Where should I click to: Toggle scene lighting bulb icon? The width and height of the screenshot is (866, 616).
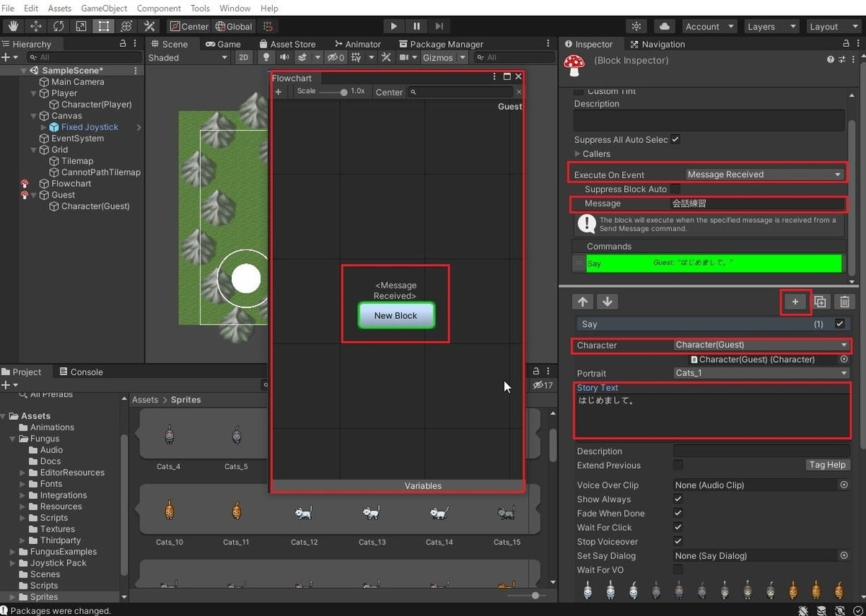[266, 58]
